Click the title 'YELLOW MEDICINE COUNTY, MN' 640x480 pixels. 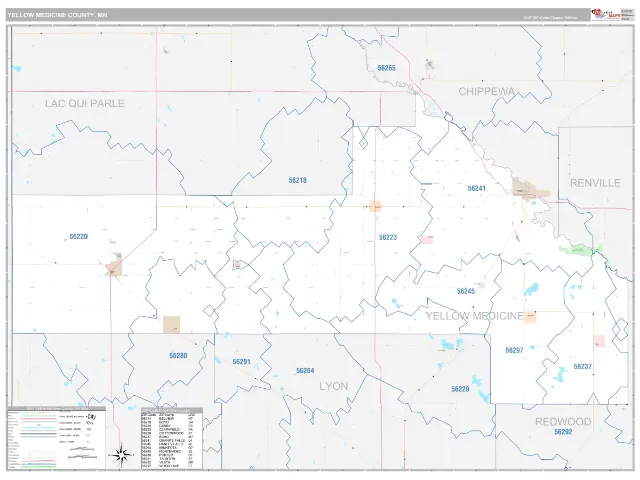pos(58,15)
